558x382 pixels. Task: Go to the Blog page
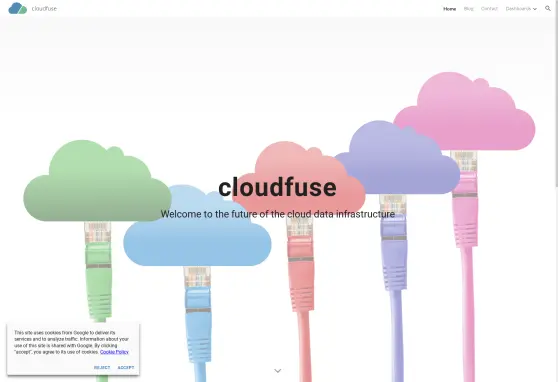(469, 9)
